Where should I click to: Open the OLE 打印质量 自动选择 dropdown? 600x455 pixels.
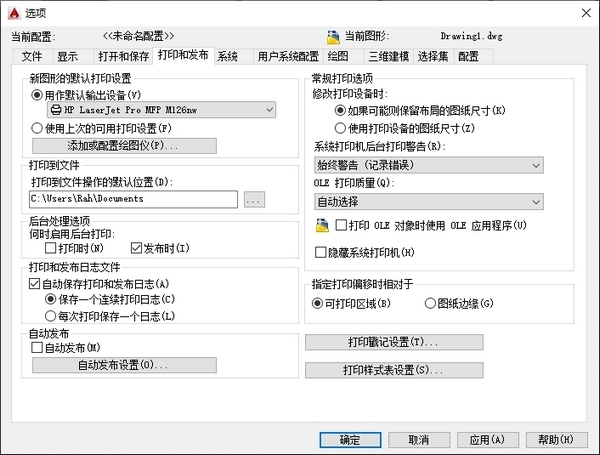(x=429, y=202)
